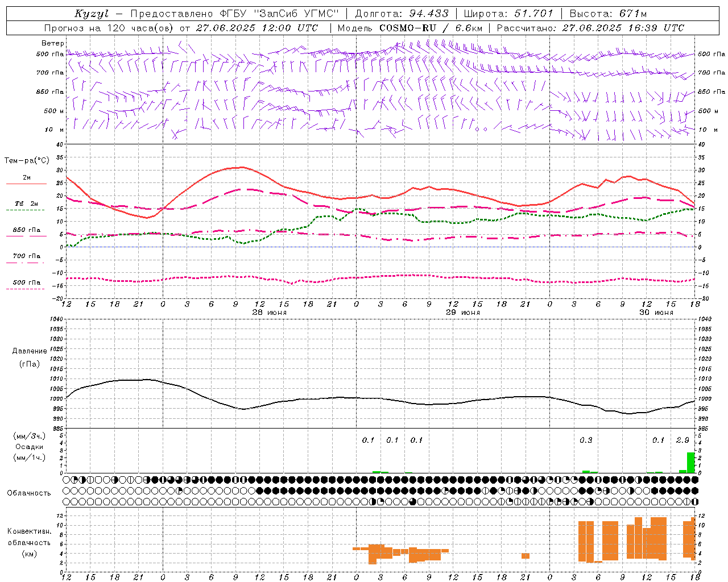The width and height of the screenshot is (728, 582).
Task: Select the 'Широта: 51.701' latitude value
Action: click(x=508, y=14)
